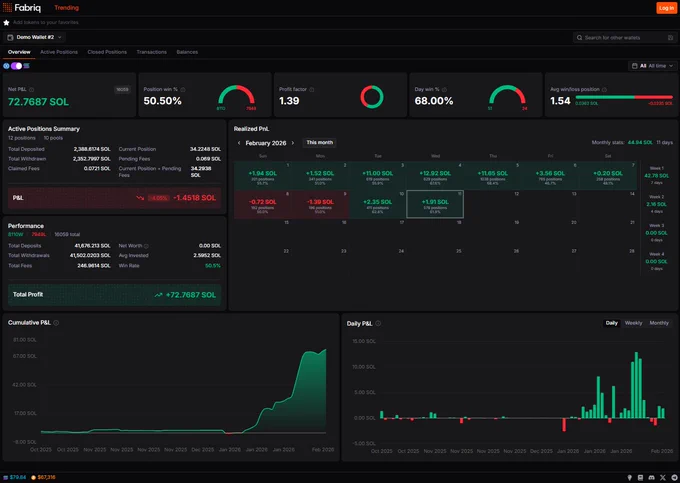
Task: Select the Feb 4 +12.92 SOL calendar day
Action: [x=435, y=176]
